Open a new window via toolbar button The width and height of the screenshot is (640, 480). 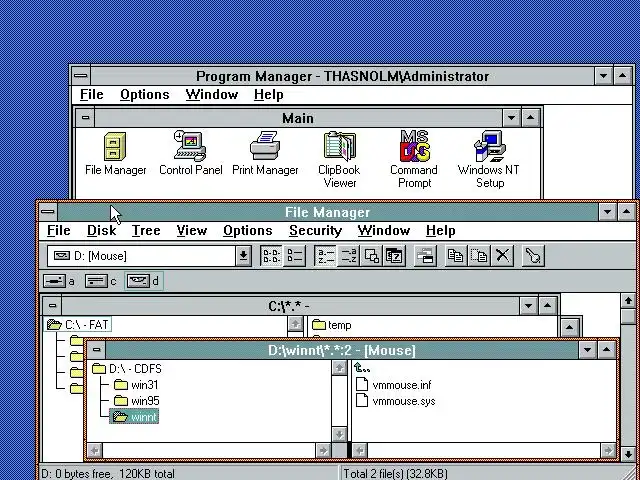pos(425,256)
